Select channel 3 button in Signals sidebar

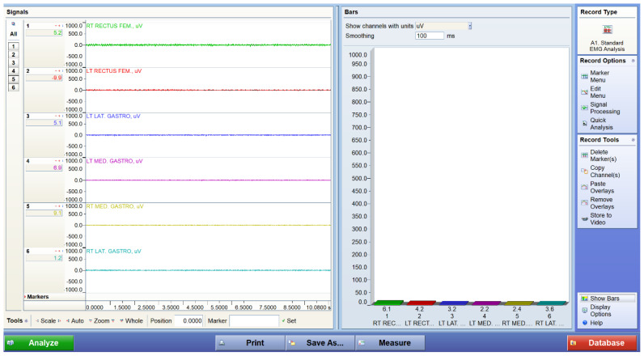14,63
